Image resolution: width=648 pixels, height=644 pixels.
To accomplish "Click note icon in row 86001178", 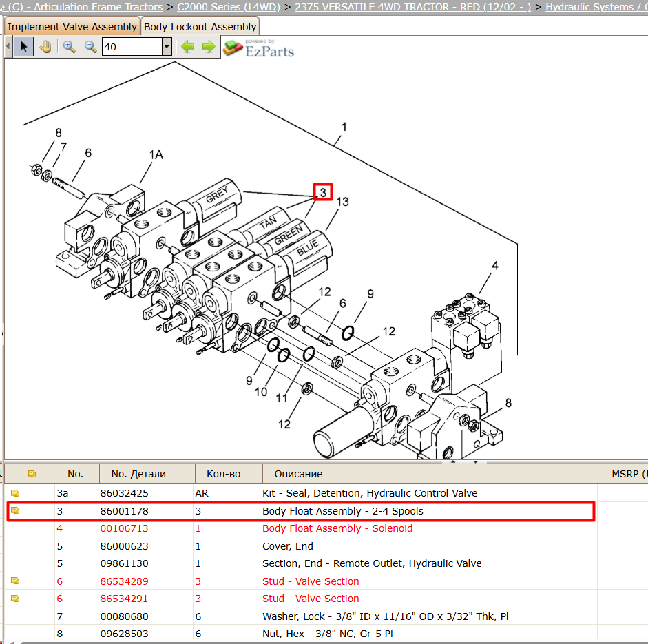I will tap(15, 510).
